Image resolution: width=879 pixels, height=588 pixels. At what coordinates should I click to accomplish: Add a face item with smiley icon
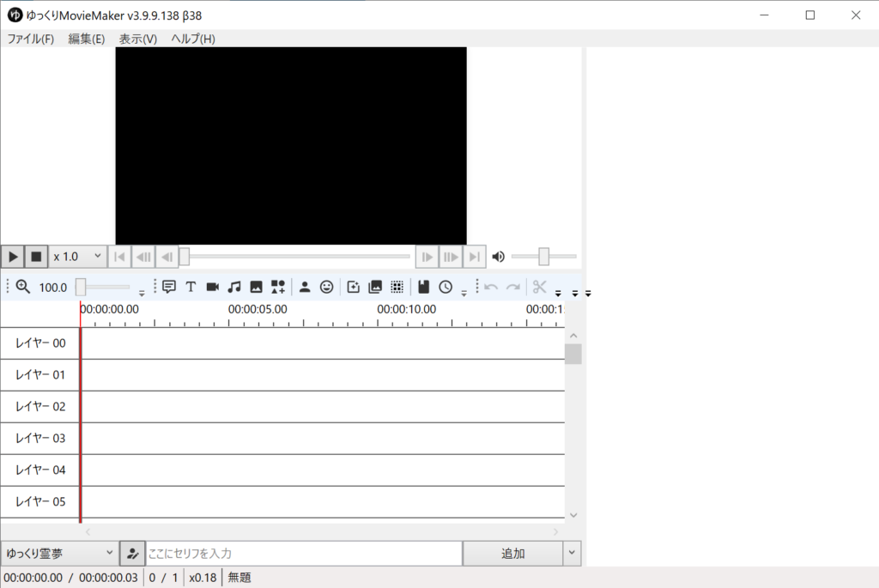point(327,287)
